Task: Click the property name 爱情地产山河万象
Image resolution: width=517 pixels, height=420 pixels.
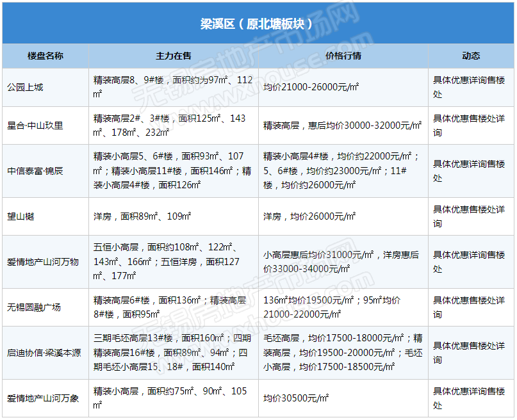Action: 43,398
